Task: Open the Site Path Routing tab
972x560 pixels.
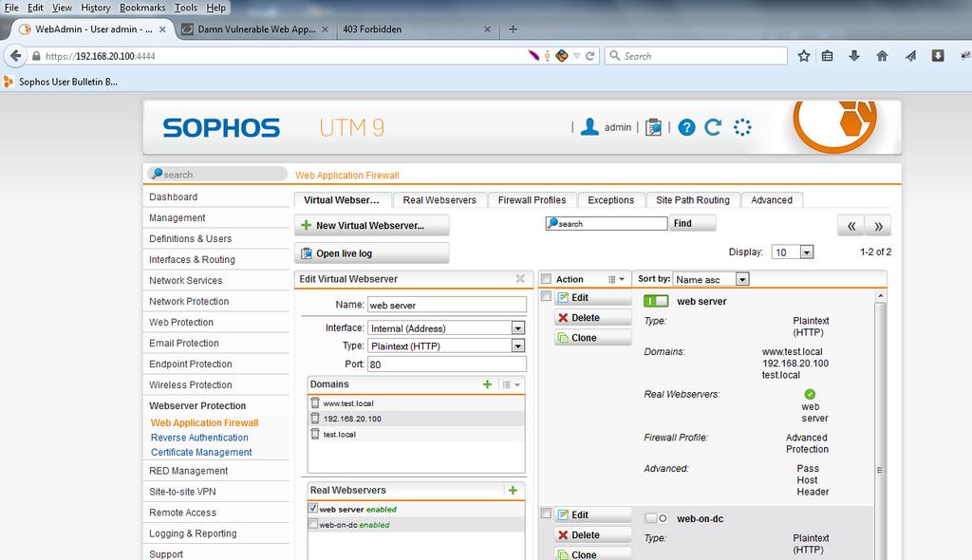Action: point(692,200)
